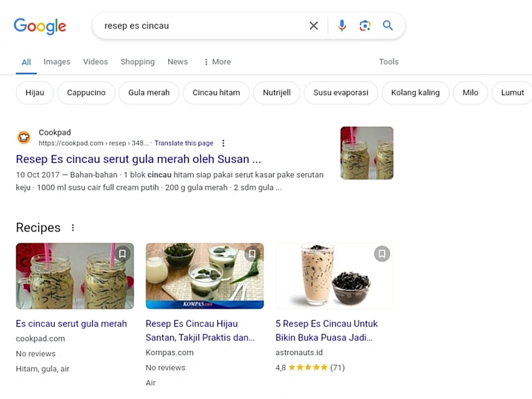Click the Cookpad result thumbnail image
Screen dimensions: 532x399
367,153
